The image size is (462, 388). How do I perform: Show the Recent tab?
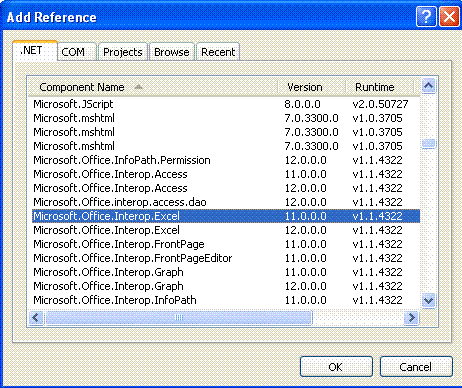tap(218, 52)
